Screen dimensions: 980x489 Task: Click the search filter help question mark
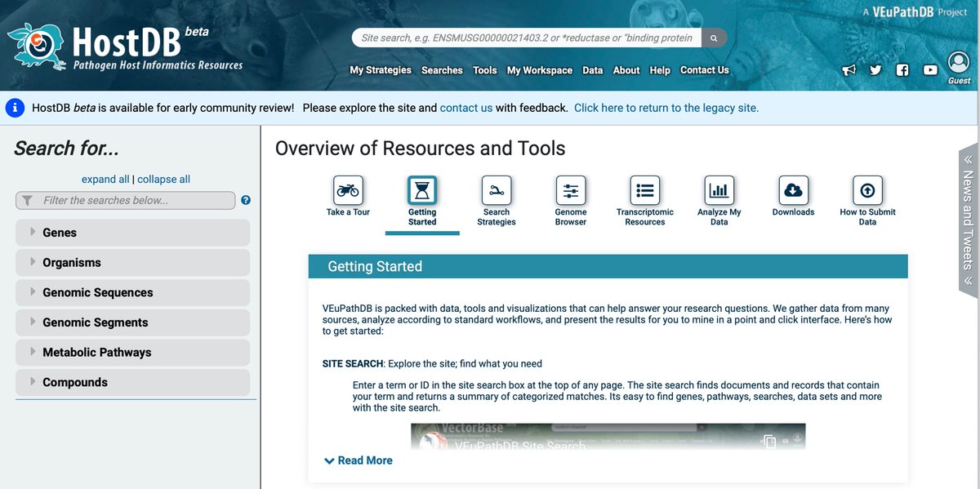(x=245, y=199)
